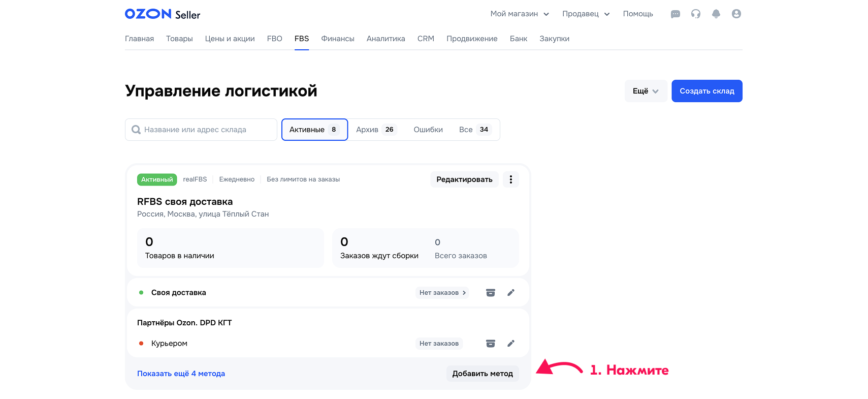Open the user profile avatar icon

click(736, 14)
